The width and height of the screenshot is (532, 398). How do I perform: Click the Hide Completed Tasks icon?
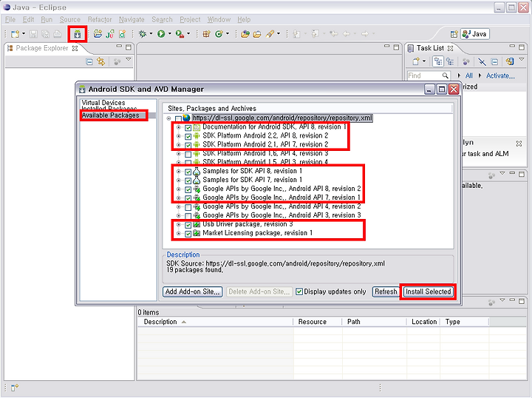tap(482, 61)
